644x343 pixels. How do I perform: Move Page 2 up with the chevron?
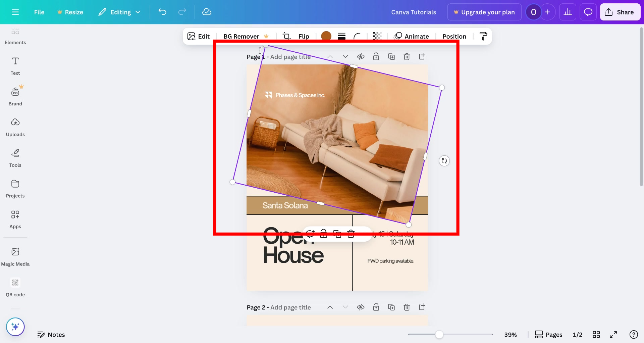point(330,307)
